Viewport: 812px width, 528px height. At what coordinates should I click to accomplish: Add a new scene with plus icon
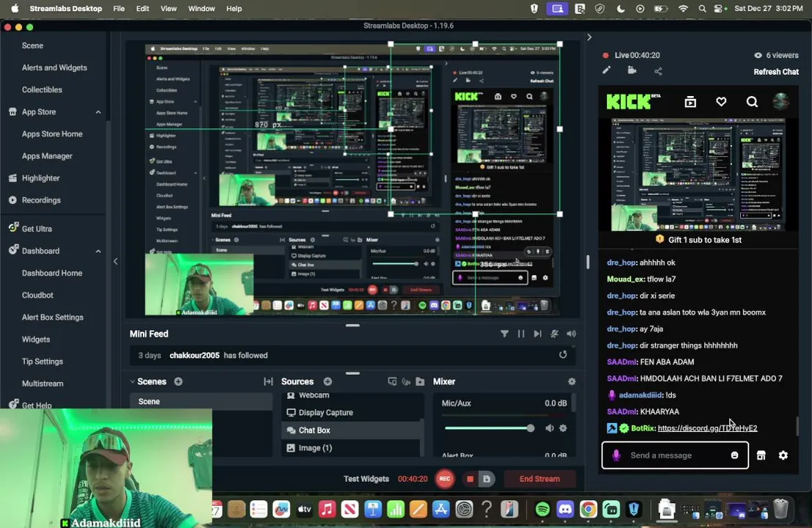(x=178, y=381)
